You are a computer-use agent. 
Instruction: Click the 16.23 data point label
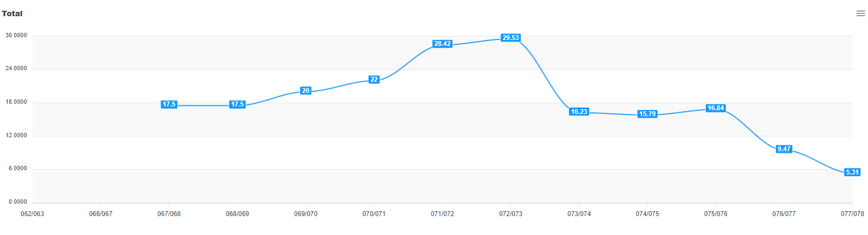click(579, 112)
